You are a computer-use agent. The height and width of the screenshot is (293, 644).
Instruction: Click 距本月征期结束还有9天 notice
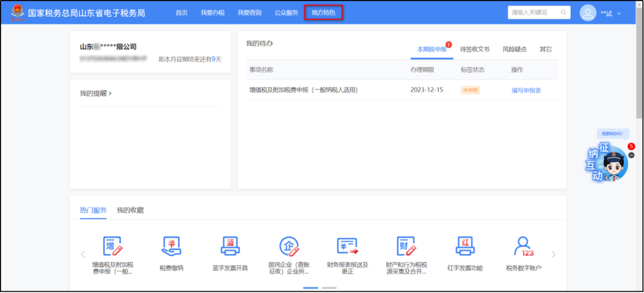coord(190,59)
